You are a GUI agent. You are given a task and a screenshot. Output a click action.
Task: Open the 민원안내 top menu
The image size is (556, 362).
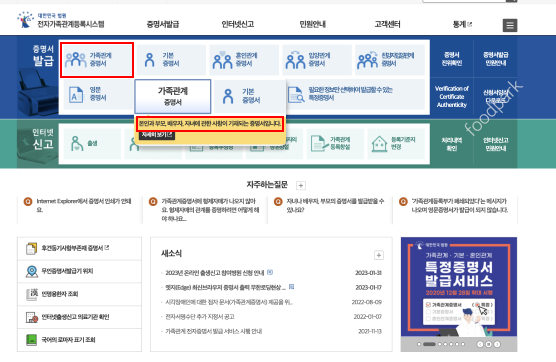312,24
